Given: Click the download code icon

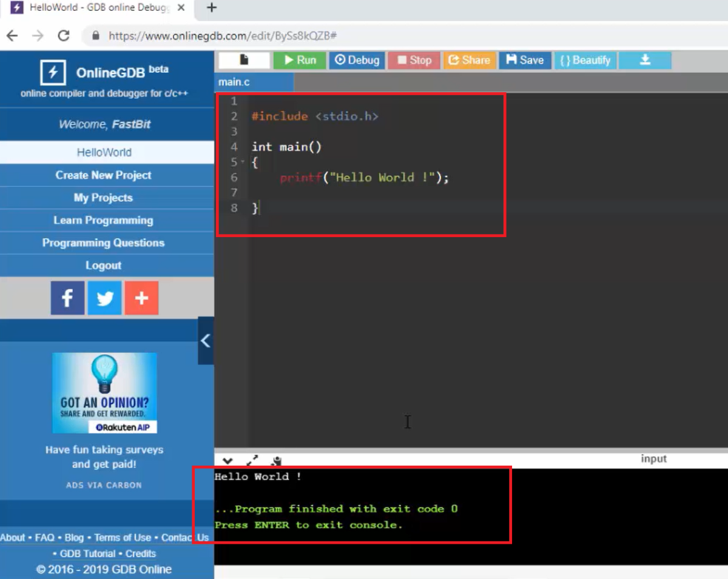Looking at the screenshot, I should pos(645,60).
